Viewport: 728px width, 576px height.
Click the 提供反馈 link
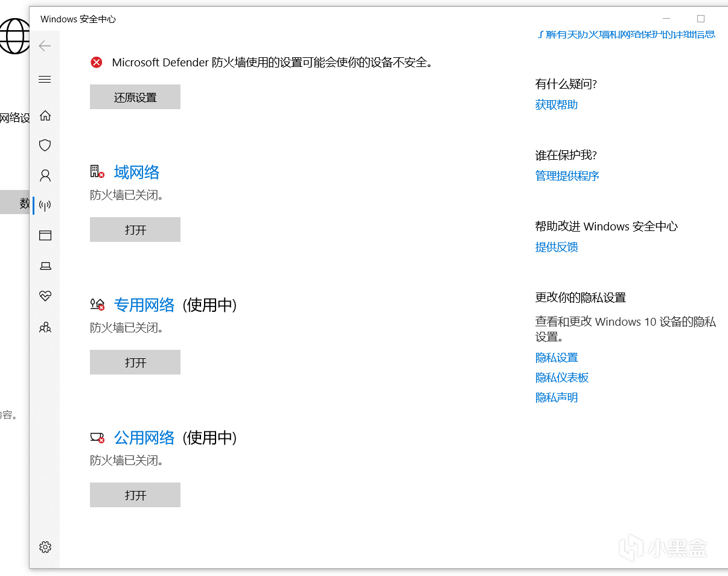pyautogui.click(x=557, y=247)
